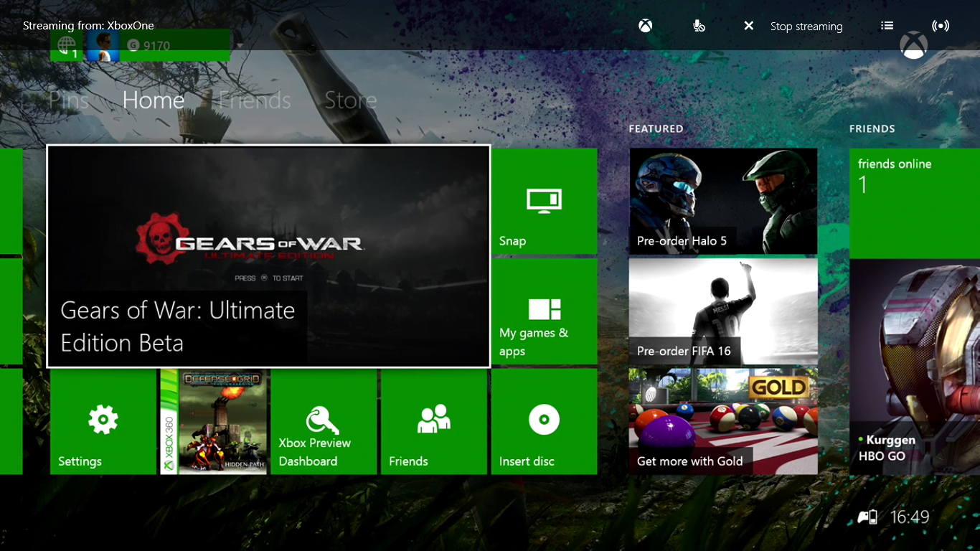Open the notifications globe icon
This screenshot has height=551, width=980.
(67, 47)
